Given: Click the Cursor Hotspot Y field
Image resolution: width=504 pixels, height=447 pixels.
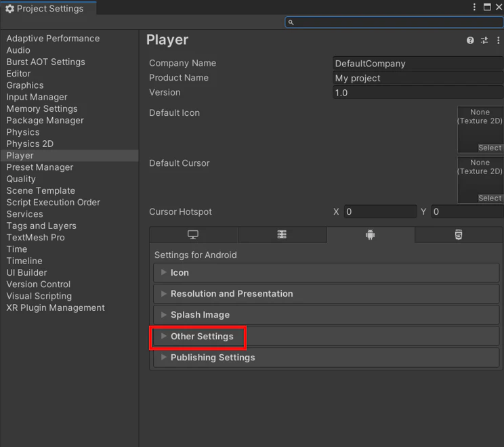Looking at the screenshot, I should (x=467, y=211).
